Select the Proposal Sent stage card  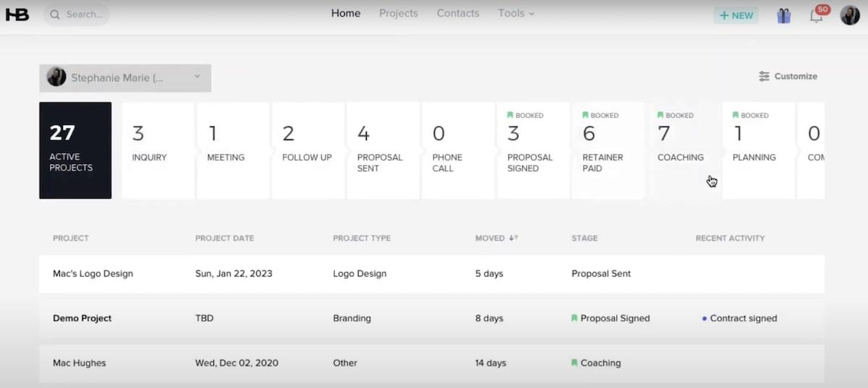(383, 150)
